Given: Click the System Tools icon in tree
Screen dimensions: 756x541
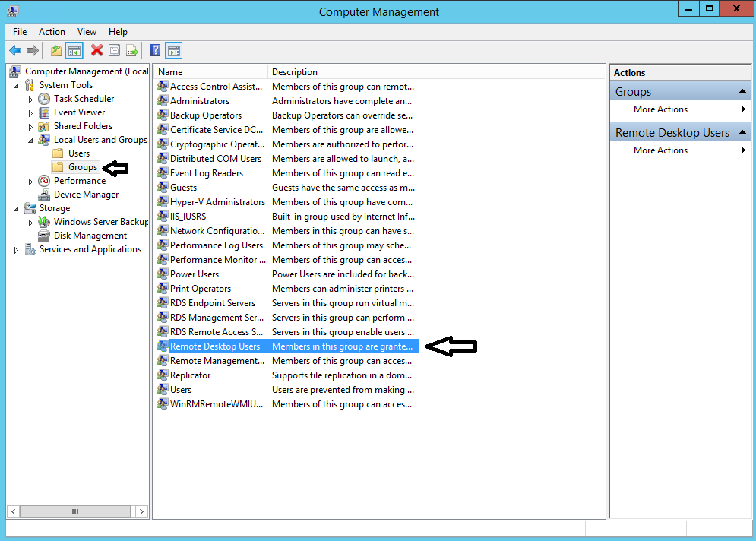Looking at the screenshot, I should pos(30,85).
